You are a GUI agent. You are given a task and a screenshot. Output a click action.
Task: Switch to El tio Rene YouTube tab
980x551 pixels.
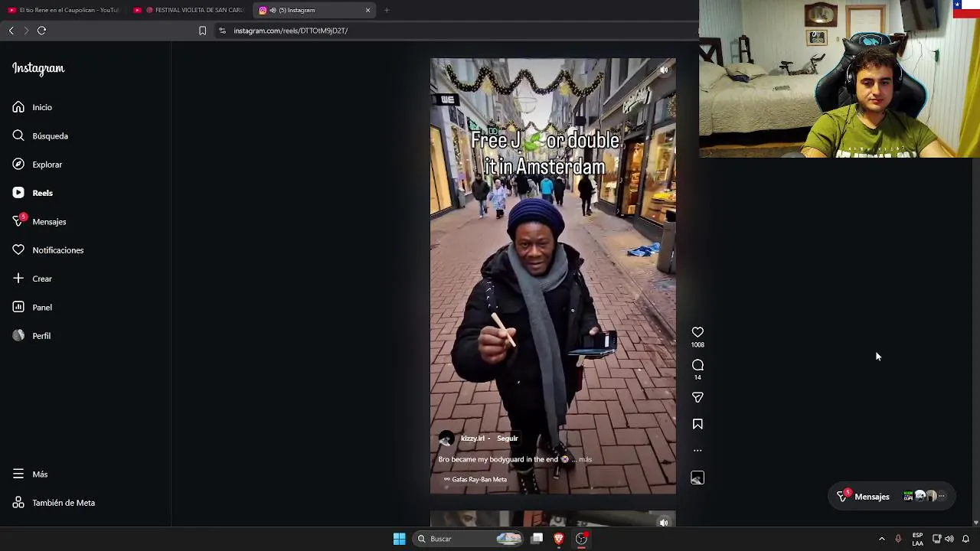(63, 10)
